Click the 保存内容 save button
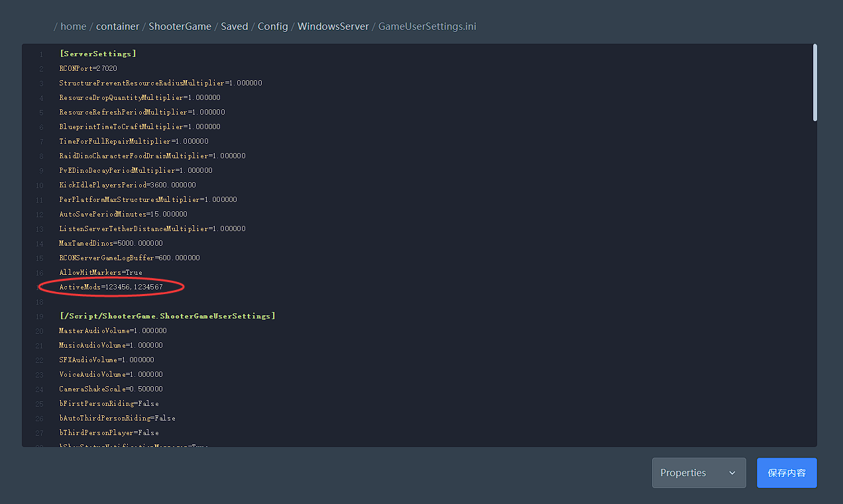The height and width of the screenshot is (504, 843). (x=787, y=473)
